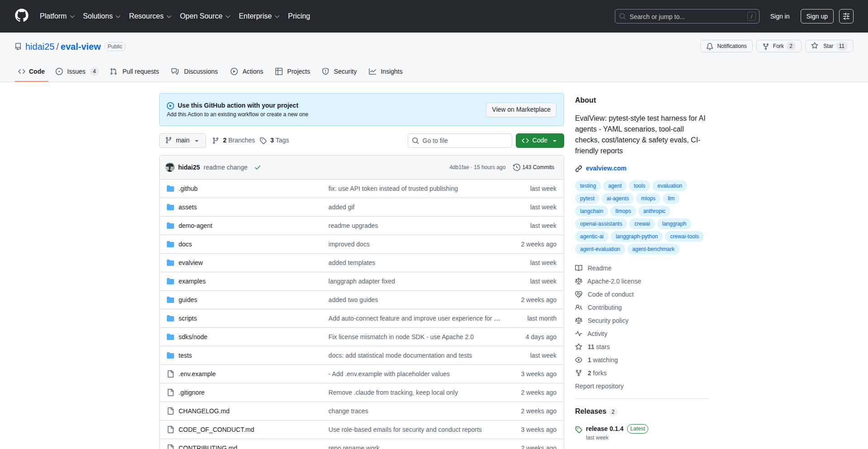868x449 pixels.
Task: Star the repository
Action: click(829, 46)
